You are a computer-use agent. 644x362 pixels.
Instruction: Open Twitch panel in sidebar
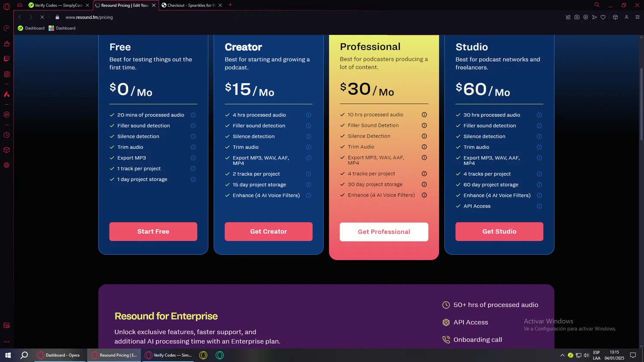click(6, 59)
